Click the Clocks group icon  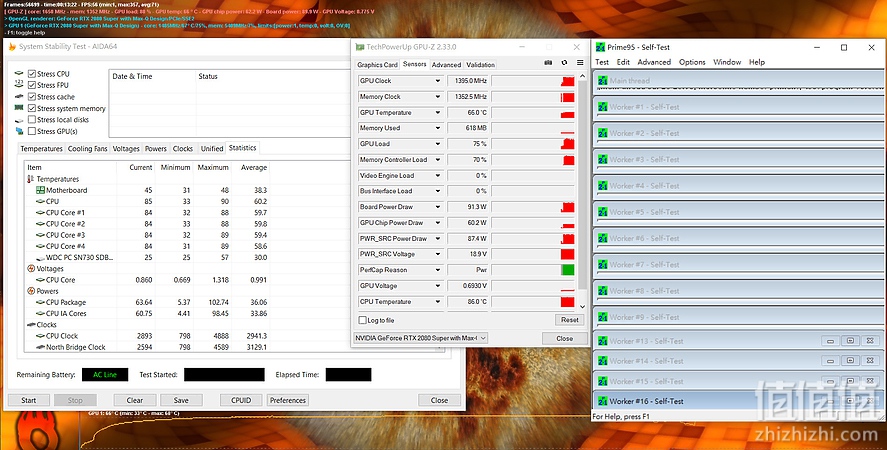point(31,325)
